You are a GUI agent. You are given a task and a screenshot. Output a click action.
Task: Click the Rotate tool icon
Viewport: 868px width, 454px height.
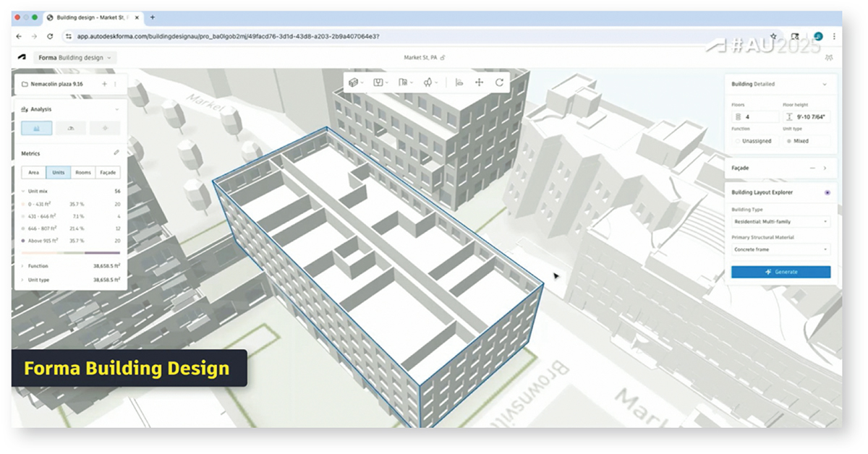[499, 82]
